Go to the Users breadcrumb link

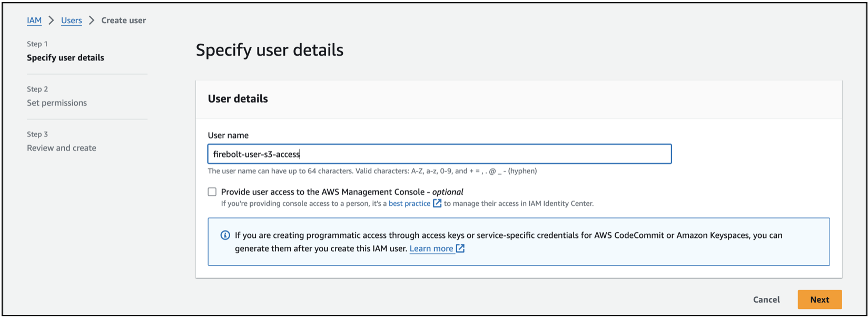(x=72, y=21)
